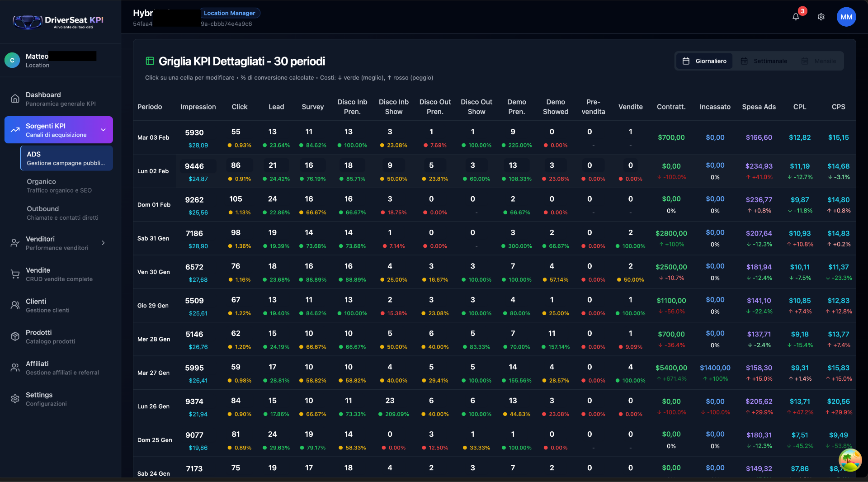The width and height of the screenshot is (868, 482).
Task: Expand the Venditori performance section
Action: pos(103,243)
